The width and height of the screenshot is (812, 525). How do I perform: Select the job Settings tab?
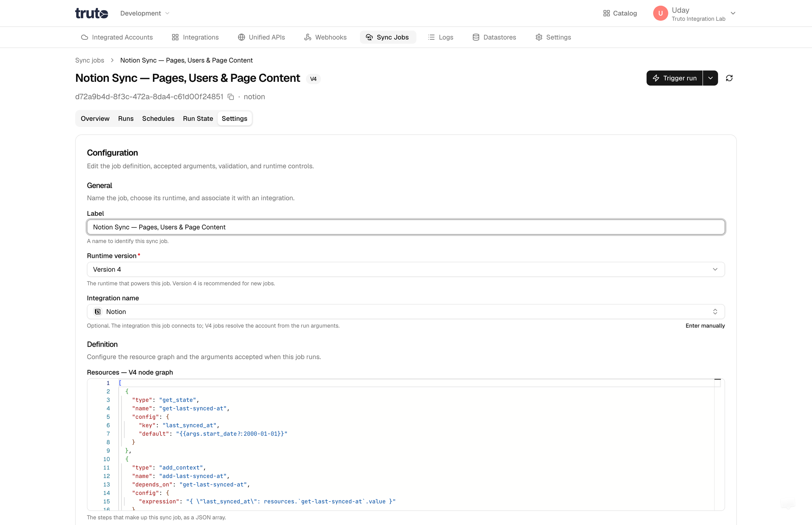(x=234, y=119)
